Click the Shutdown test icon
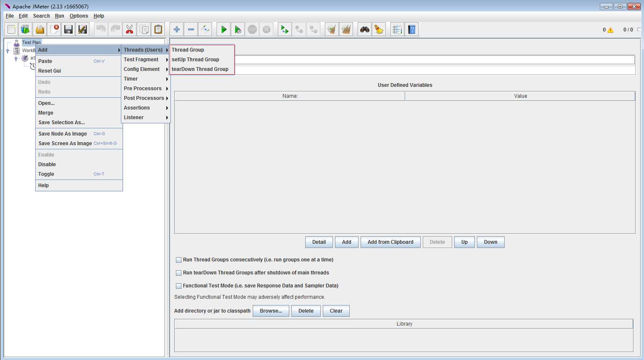The image size is (644, 360). (267, 29)
